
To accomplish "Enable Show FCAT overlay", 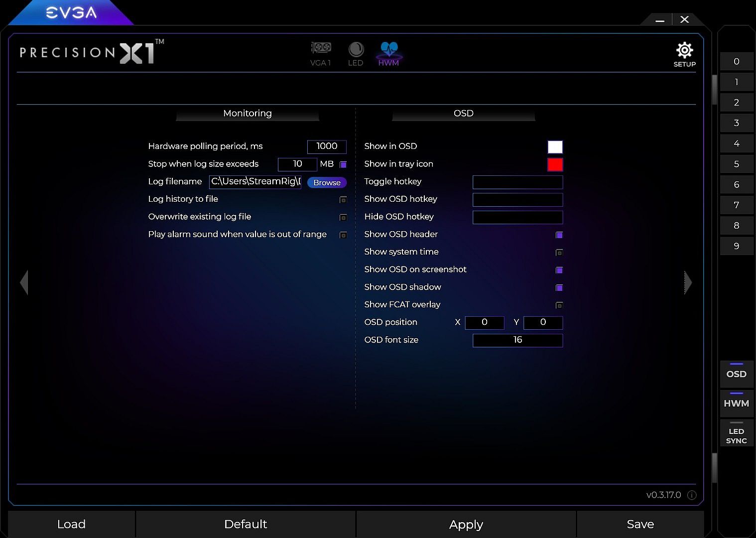I will pos(559,305).
